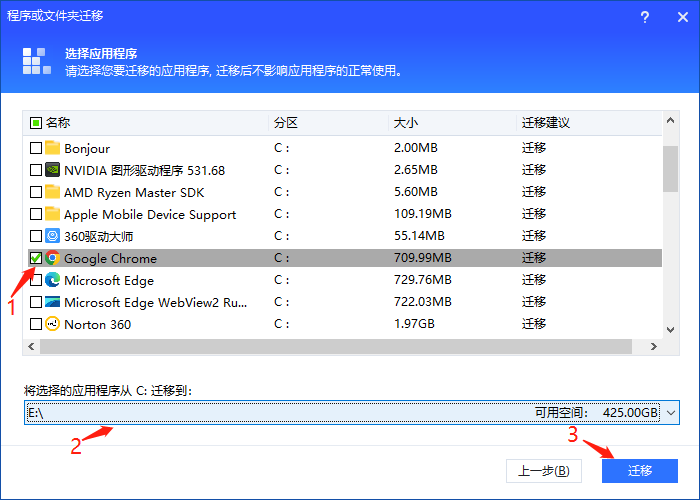The height and width of the screenshot is (500, 700).
Task: Click the vertical scrollbar thumb
Action: point(670,169)
